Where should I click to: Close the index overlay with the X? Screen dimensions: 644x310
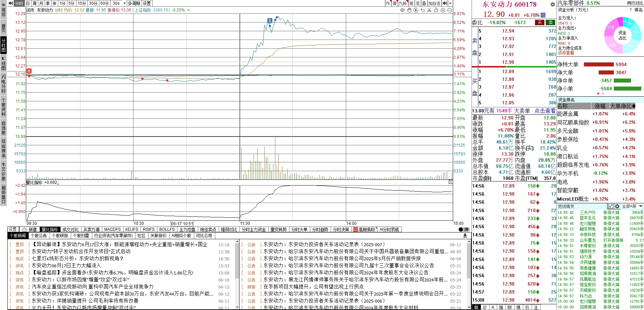189,10
